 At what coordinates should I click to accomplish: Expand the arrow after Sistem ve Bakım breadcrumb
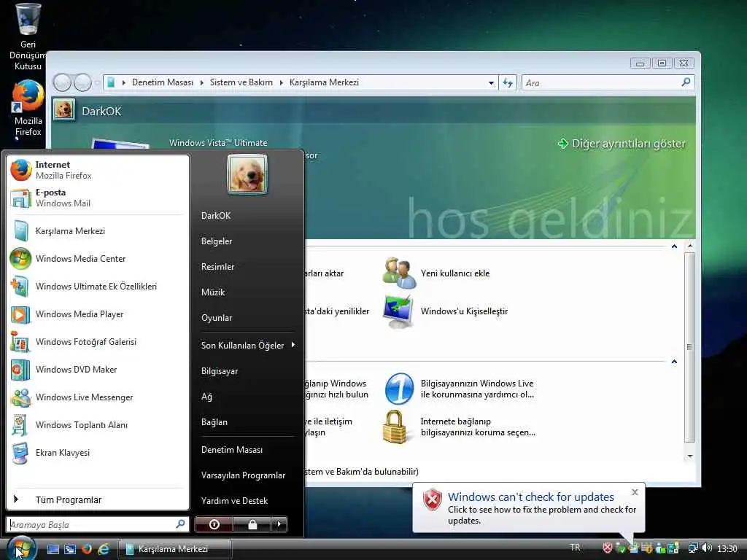(x=281, y=82)
